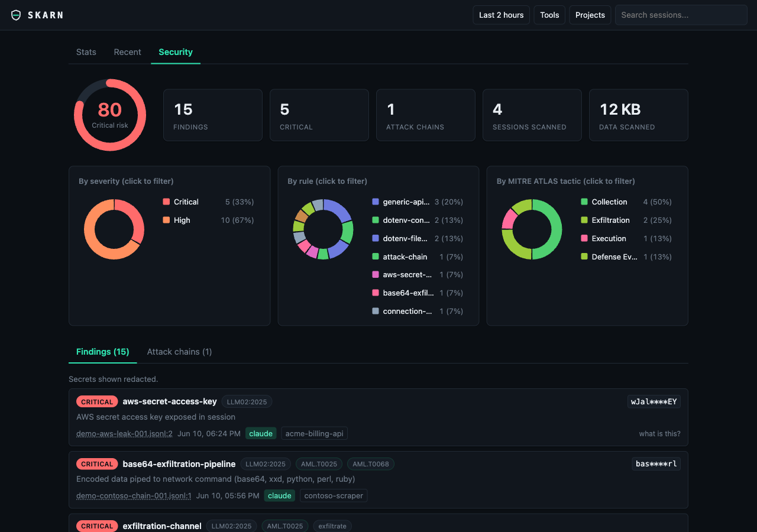Click claude tag on aws-secret-access-key finding
The width and height of the screenshot is (757, 532).
(261, 433)
